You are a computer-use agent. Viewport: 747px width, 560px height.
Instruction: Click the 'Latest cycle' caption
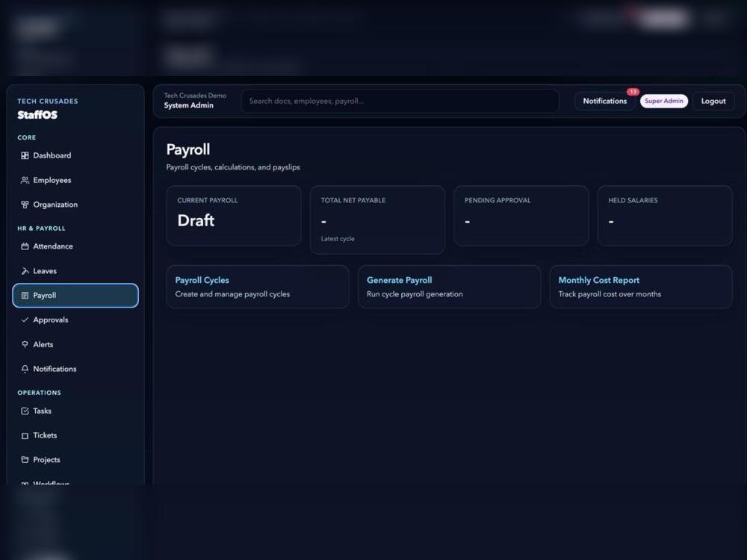[338, 239]
